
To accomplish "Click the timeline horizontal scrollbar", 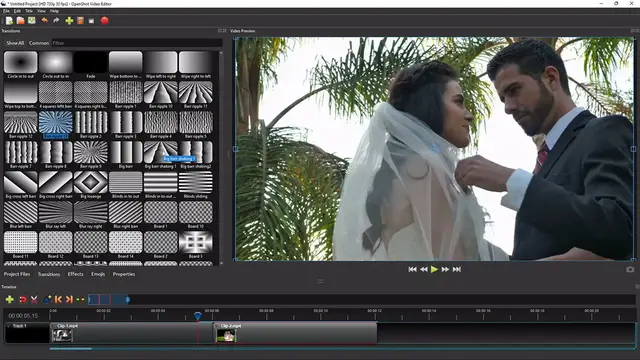I will [71, 349].
